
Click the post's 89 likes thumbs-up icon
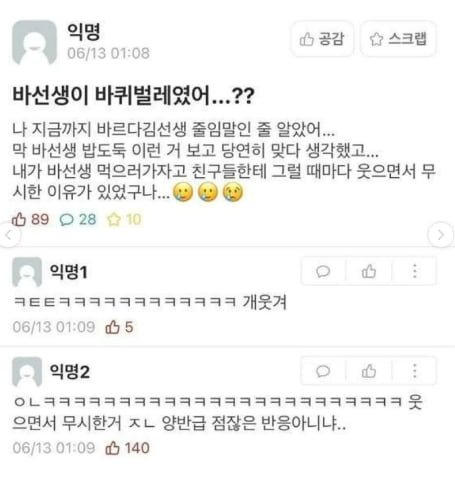pyautogui.click(x=19, y=219)
